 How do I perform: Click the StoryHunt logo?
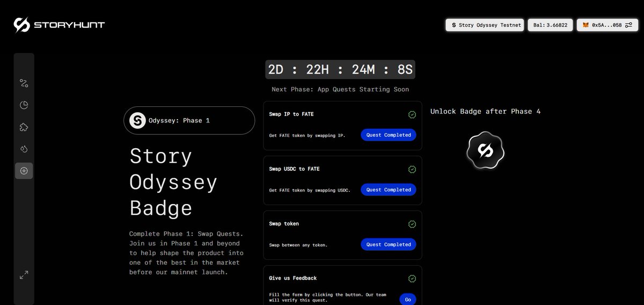coord(59,25)
